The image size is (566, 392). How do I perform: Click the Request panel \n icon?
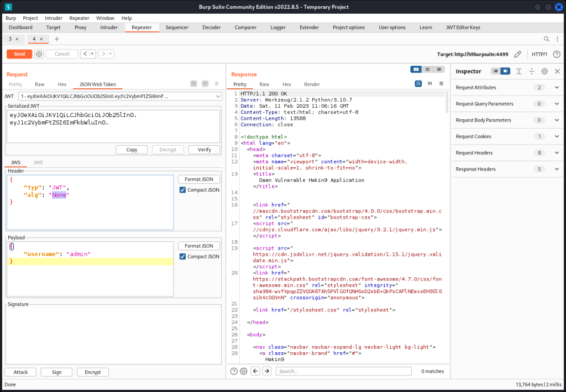tap(205, 84)
